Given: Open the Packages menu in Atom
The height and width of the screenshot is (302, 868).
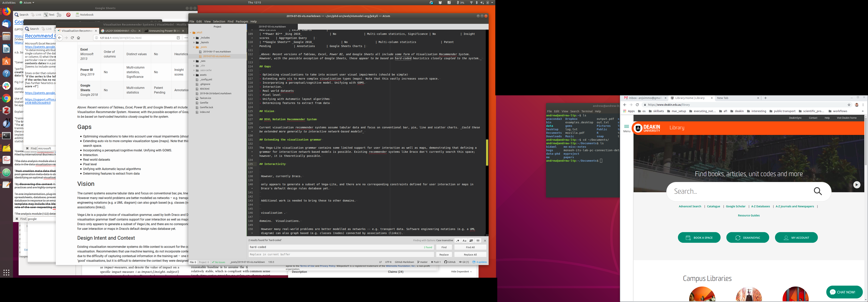Looking at the screenshot, I should coord(242,21).
